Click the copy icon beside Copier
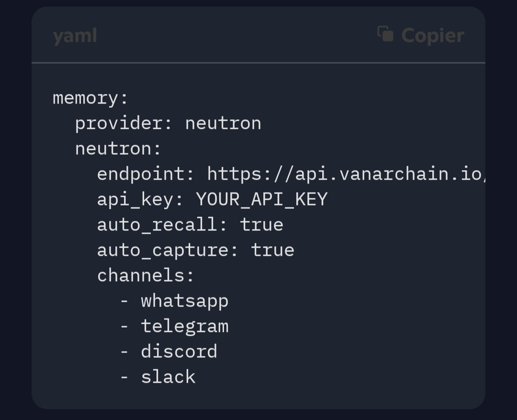This screenshot has height=420, width=517. [385, 34]
